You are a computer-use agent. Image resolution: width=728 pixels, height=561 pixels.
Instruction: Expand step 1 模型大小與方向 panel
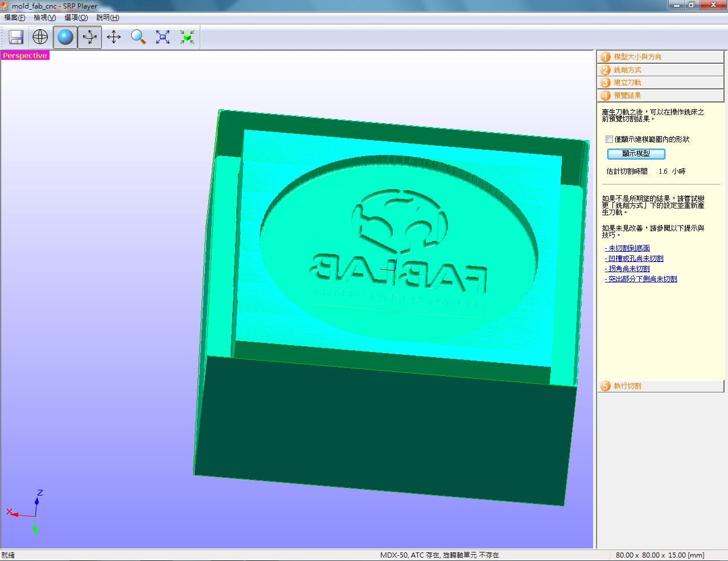pyautogui.click(x=660, y=57)
